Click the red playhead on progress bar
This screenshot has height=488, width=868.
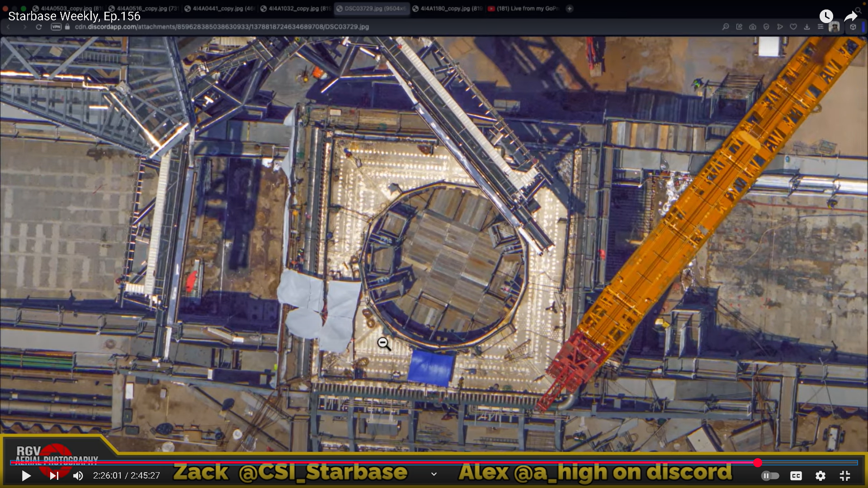coord(758,463)
